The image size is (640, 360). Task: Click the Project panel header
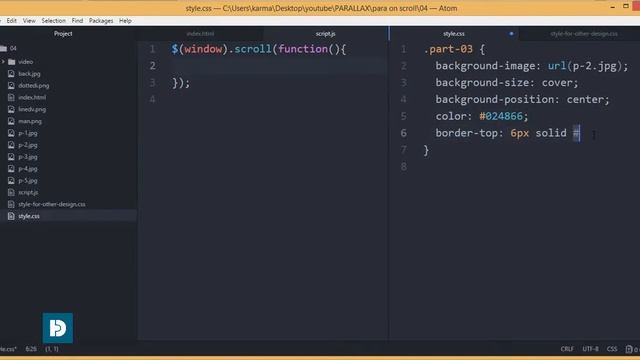click(63, 33)
